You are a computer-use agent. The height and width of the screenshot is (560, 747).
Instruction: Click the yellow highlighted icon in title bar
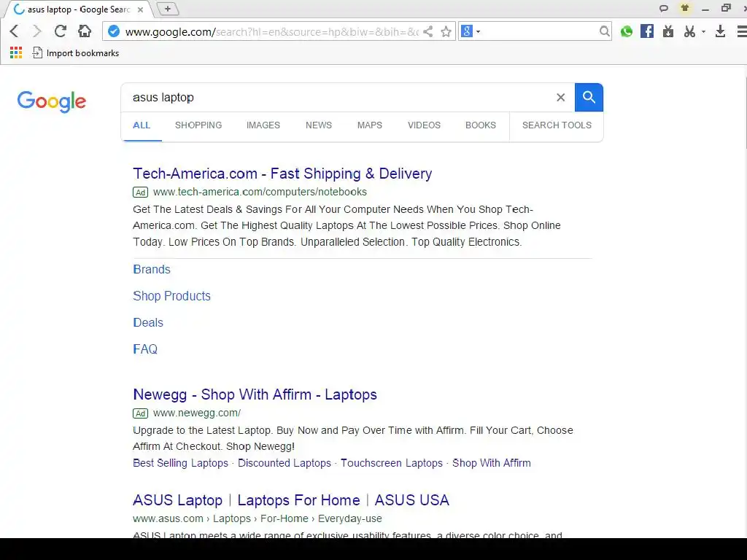point(684,8)
